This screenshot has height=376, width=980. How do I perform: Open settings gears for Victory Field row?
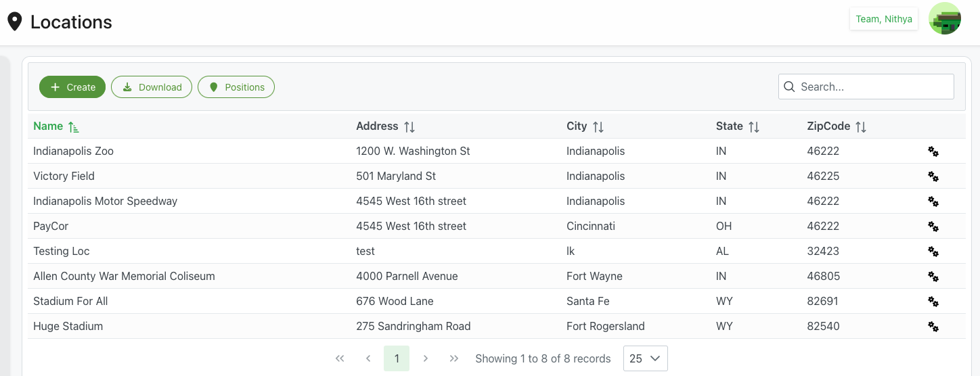click(933, 177)
